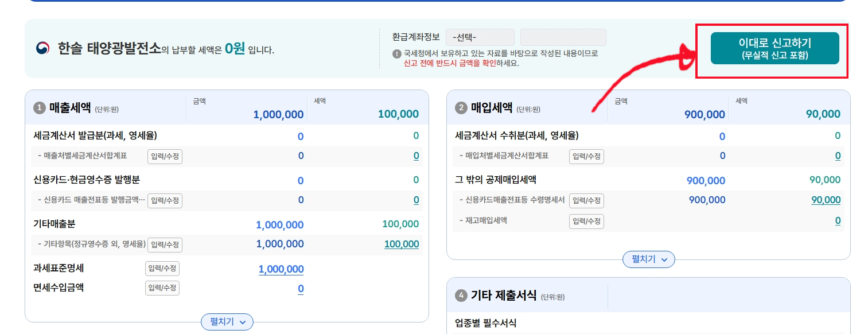
Task: Expand the 매출세액 section with 펼치기
Action: (x=227, y=322)
